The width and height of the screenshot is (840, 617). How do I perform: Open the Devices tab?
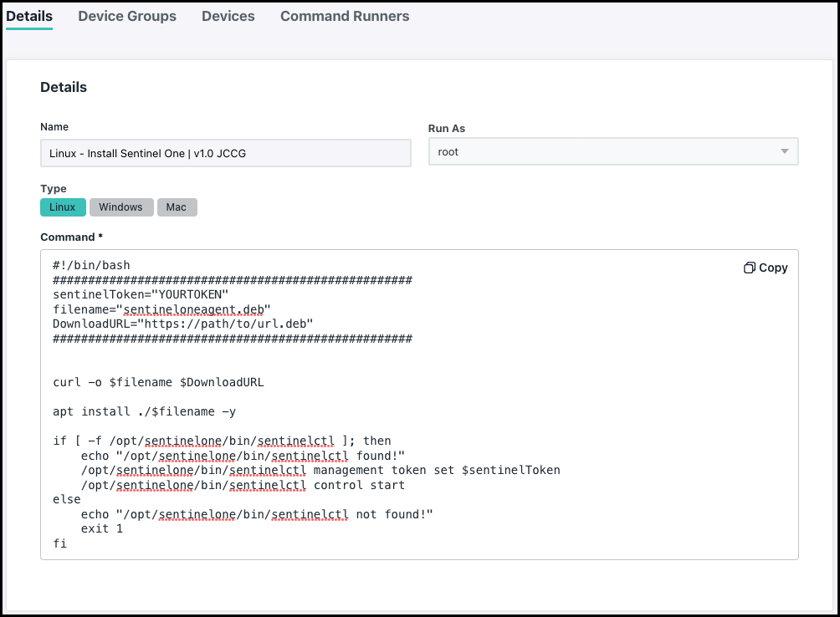(x=228, y=16)
